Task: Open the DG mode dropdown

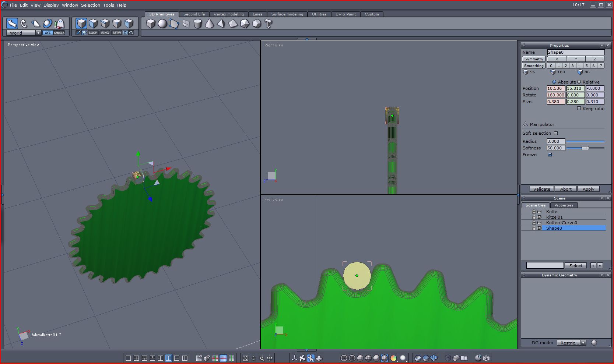Action: [583, 343]
